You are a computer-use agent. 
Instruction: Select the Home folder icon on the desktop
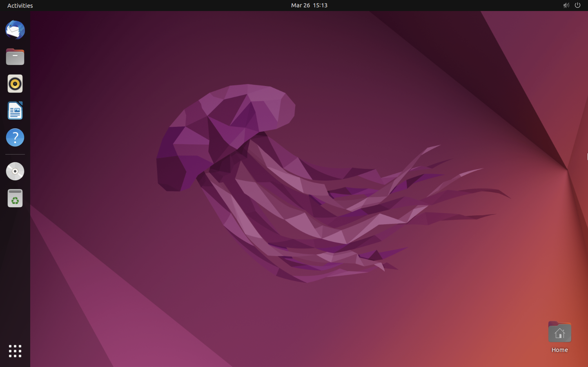(x=560, y=332)
